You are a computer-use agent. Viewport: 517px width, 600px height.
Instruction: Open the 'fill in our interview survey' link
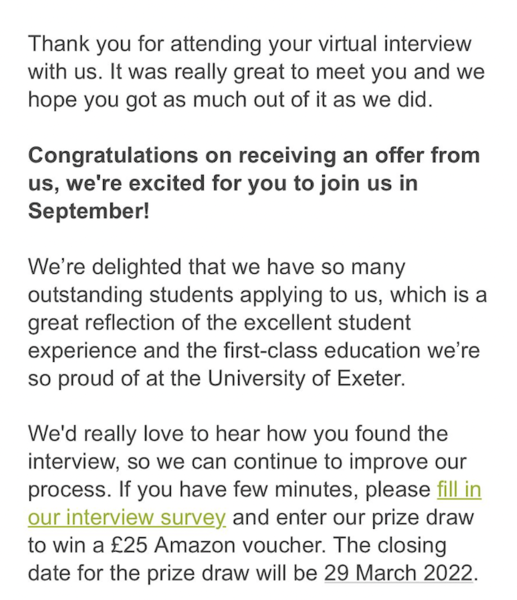tap(127, 517)
